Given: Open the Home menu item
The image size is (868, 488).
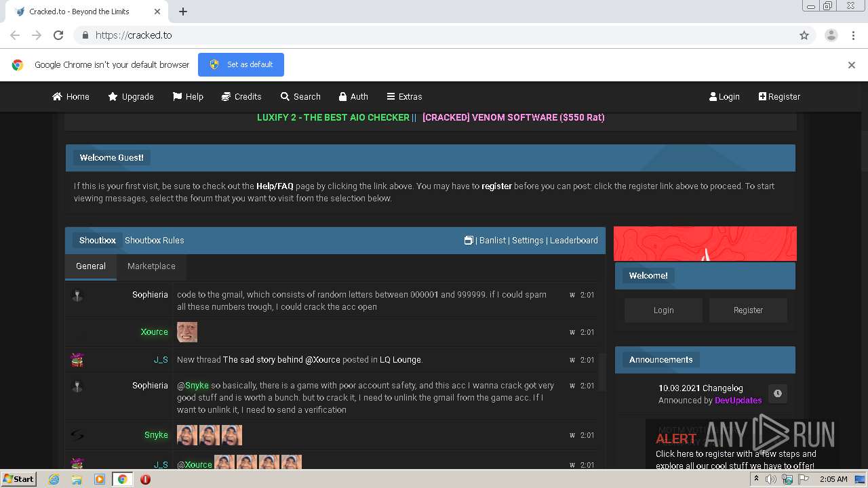Looking at the screenshot, I should pos(71,96).
